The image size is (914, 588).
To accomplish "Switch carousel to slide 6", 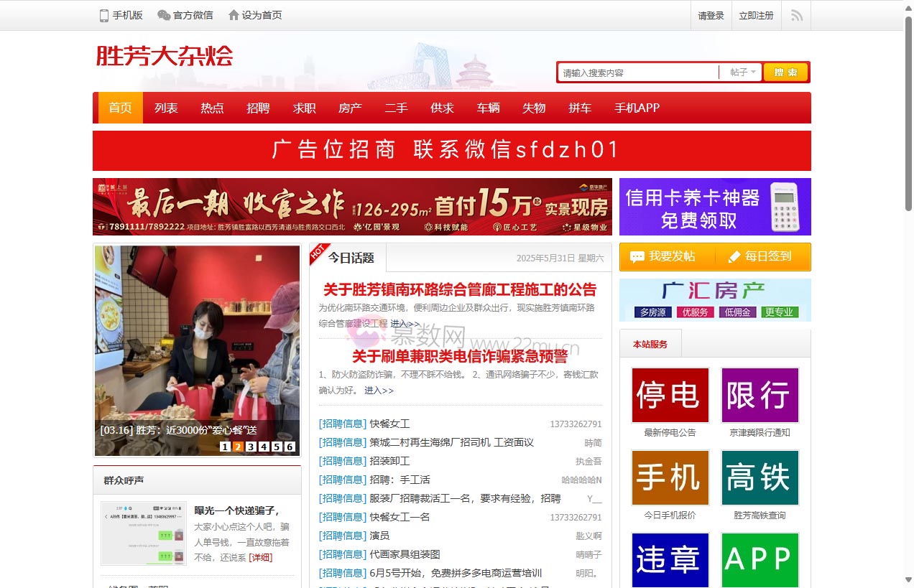I will (x=290, y=447).
